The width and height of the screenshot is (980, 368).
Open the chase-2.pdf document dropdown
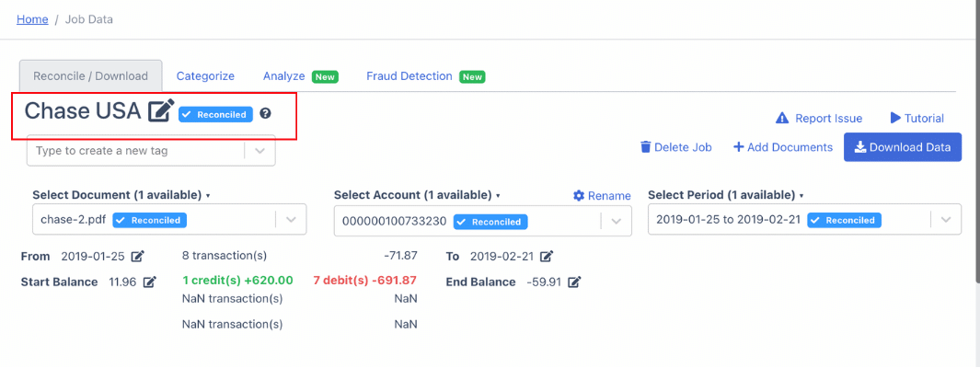169,219
